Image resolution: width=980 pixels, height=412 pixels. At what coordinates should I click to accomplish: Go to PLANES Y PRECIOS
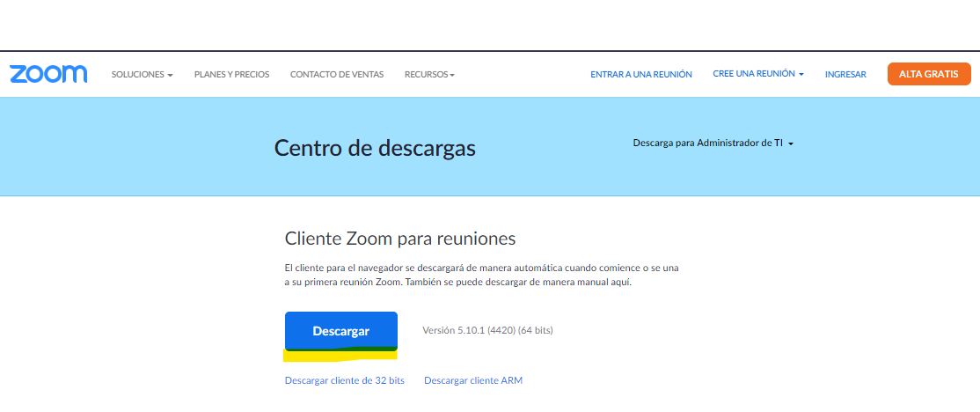(232, 75)
